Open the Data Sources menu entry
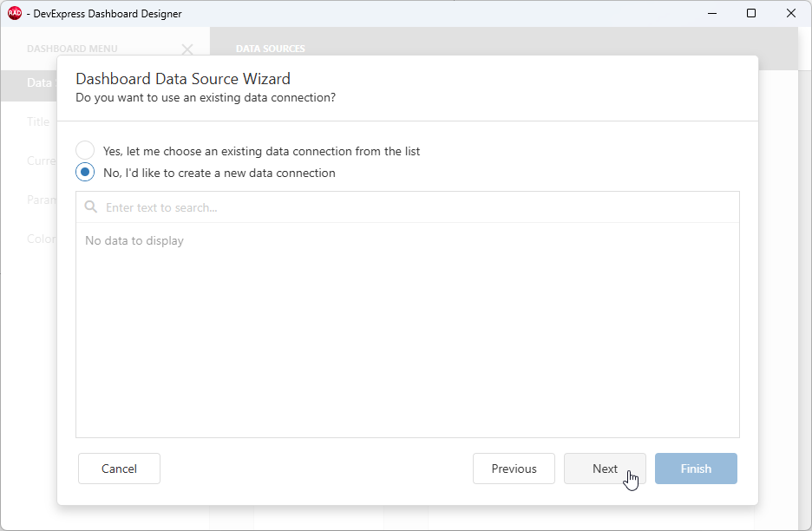 click(40, 82)
